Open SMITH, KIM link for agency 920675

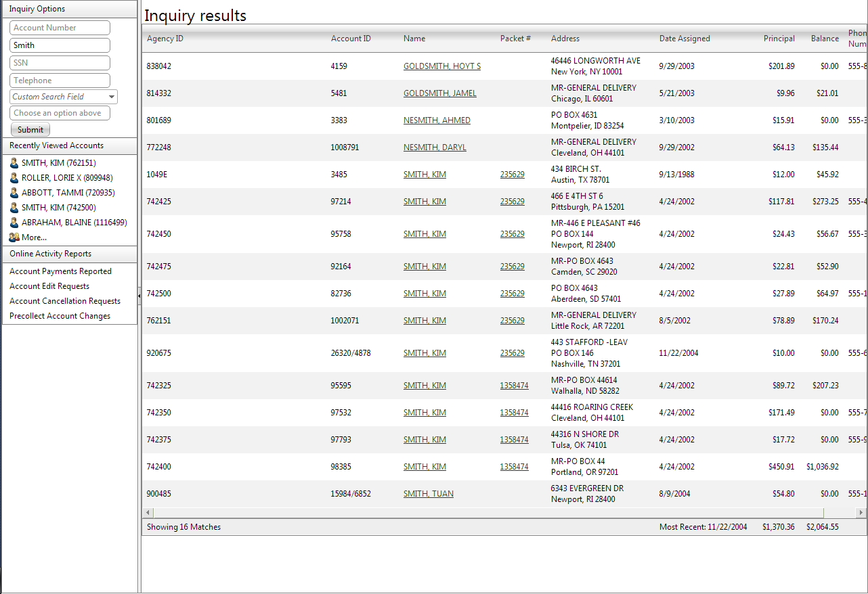(425, 353)
